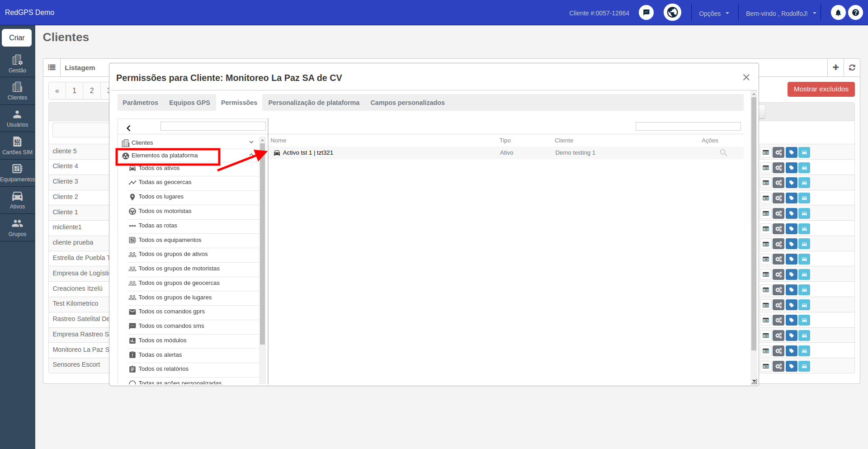Click the refresh listing icon
Screen dimensions: 868x449
[852, 67]
